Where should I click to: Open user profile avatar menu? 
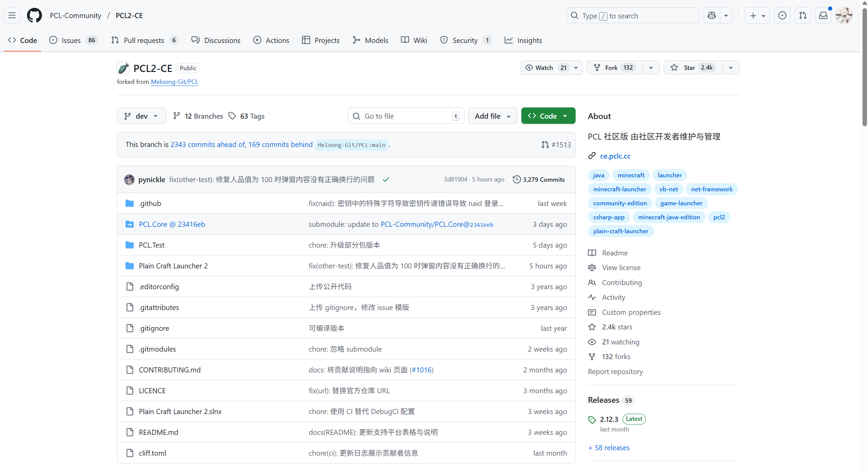pyautogui.click(x=844, y=15)
